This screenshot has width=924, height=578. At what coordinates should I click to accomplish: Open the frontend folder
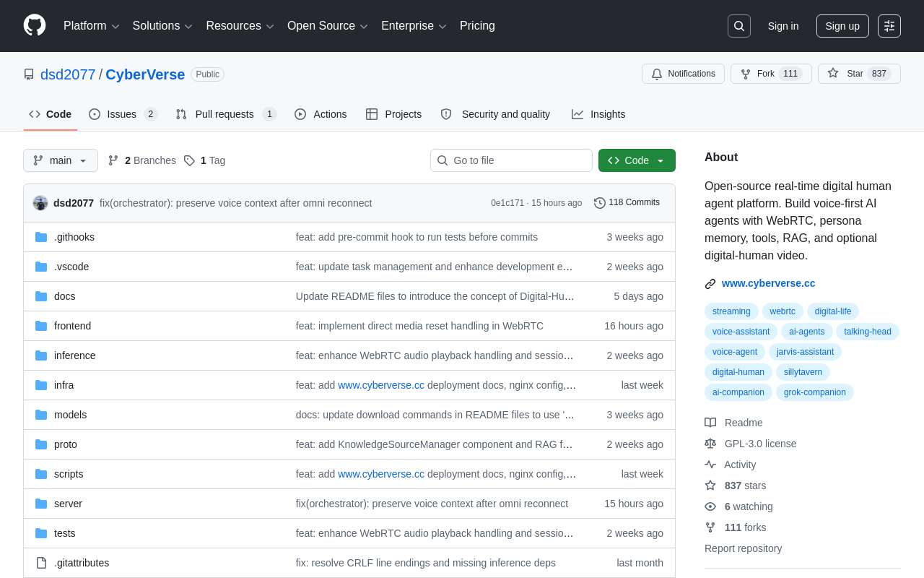(72, 326)
